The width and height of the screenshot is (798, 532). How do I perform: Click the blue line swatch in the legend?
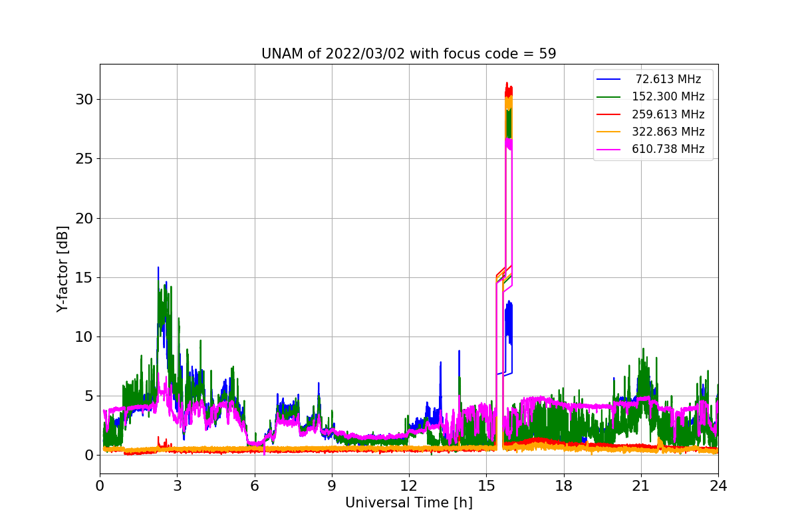(608, 79)
